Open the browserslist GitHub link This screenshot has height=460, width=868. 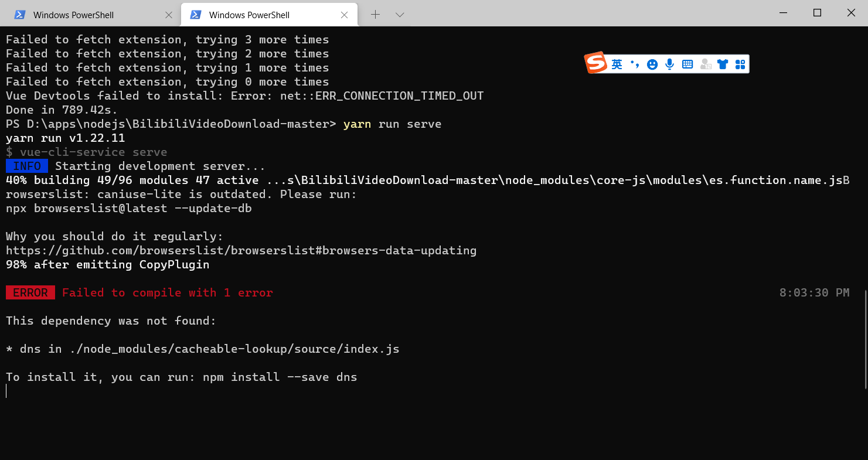coord(240,250)
